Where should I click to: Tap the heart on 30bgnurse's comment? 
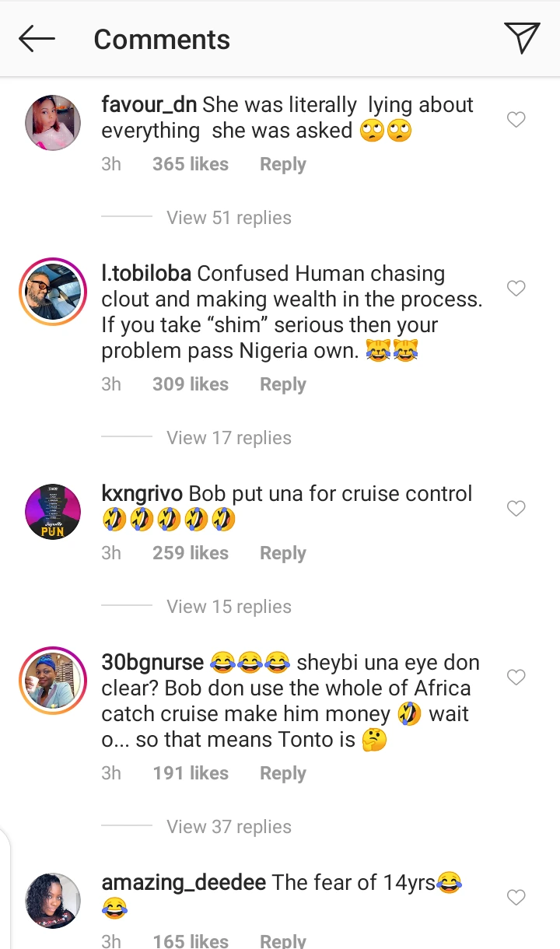coord(516,678)
